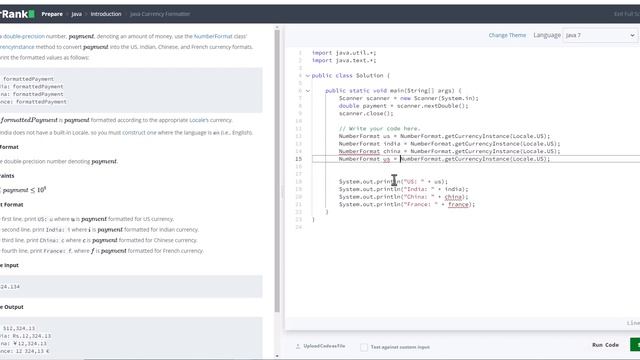This screenshot has width=640, height=360.
Task: Click the 'NumberFormat india' code line
Action: click(x=449, y=144)
